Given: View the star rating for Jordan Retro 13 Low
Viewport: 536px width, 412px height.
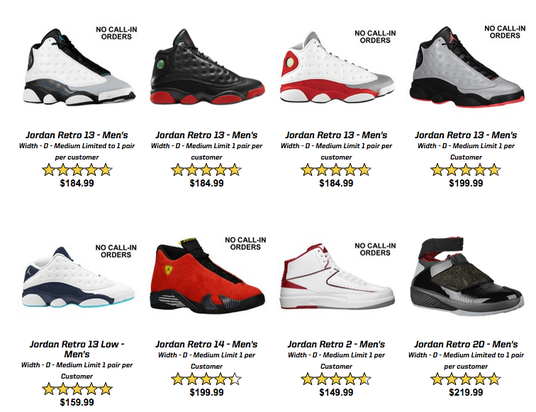Looking at the screenshot, I should 77,389.
